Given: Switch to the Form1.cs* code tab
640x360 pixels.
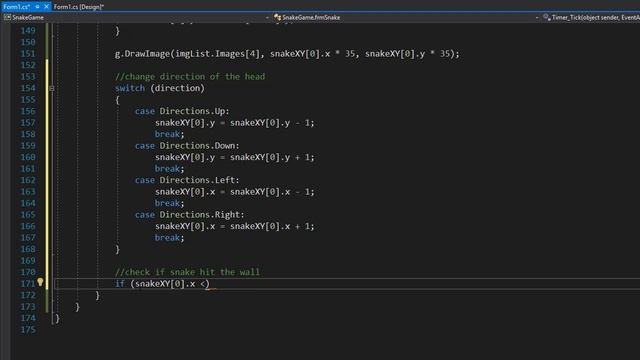Looking at the screenshot, I should (x=16, y=7).
